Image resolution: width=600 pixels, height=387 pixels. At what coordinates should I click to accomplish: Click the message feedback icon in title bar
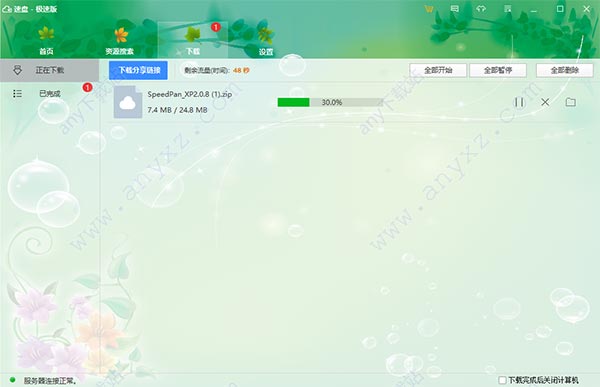tap(455, 8)
